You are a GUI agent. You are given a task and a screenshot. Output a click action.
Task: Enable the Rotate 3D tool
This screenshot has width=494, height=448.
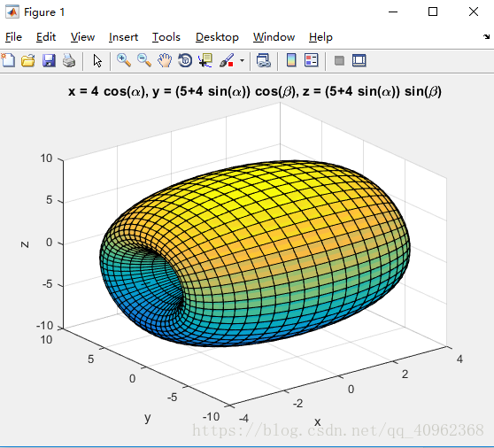[x=185, y=60]
